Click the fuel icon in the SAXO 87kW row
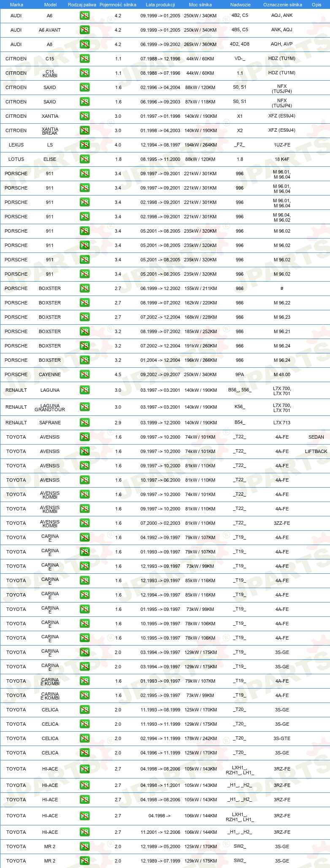The image size is (330, 868). [84, 102]
